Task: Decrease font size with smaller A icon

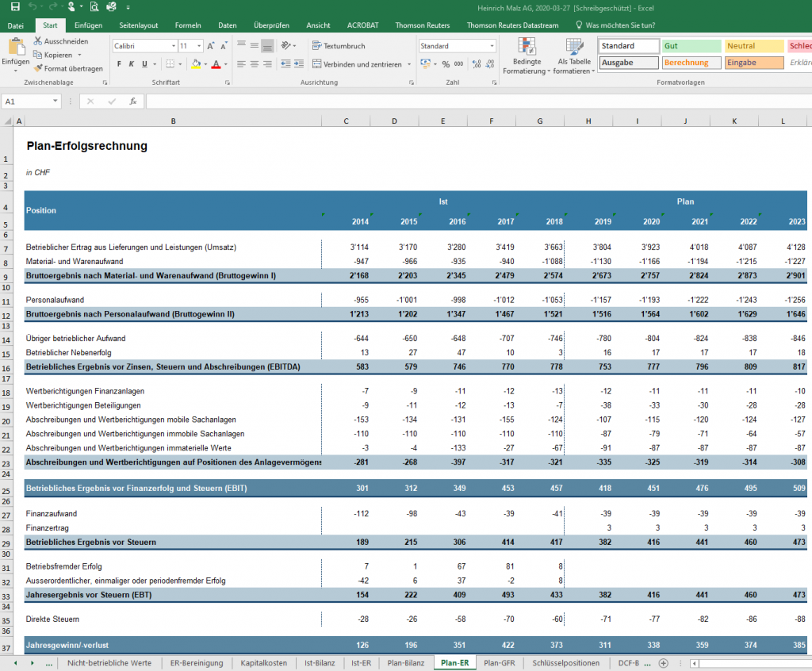Action: click(x=224, y=46)
